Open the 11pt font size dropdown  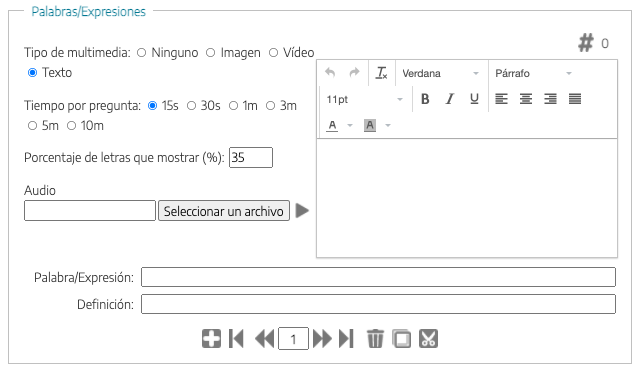pyautogui.click(x=365, y=99)
